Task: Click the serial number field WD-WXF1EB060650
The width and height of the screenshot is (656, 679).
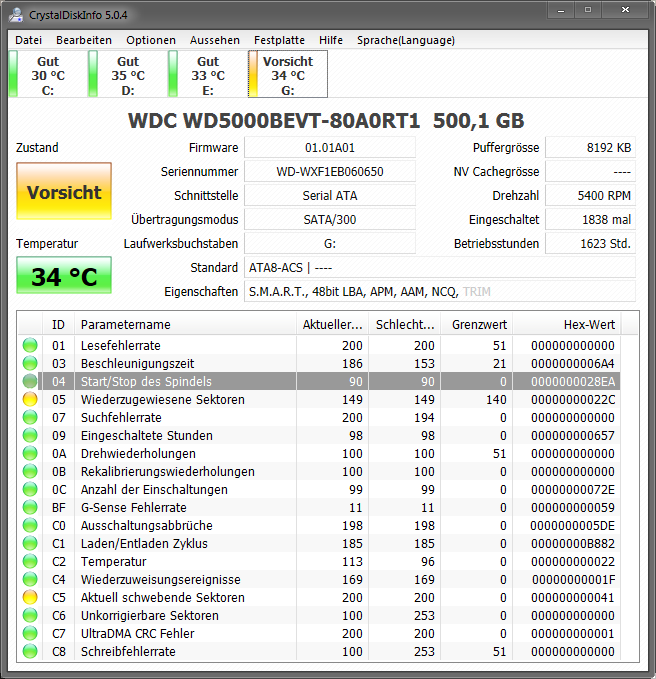Action: (330, 171)
